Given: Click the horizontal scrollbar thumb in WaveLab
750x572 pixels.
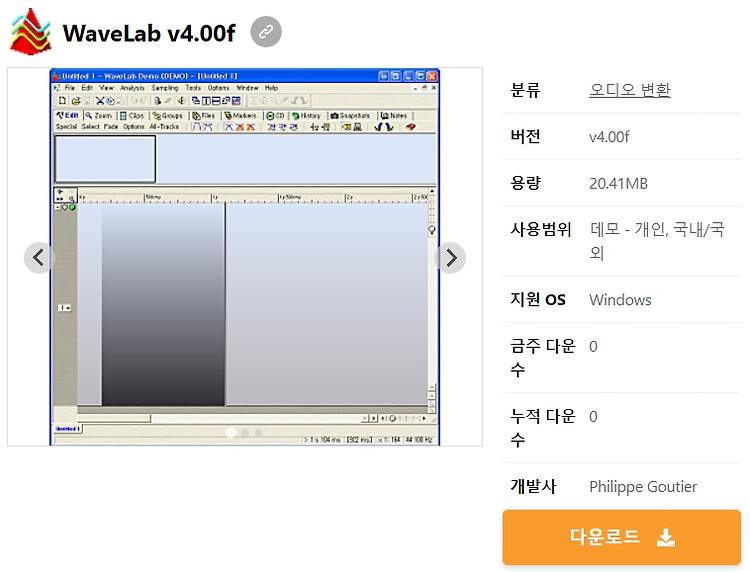Looking at the screenshot, I should pyautogui.click(x=114, y=418).
